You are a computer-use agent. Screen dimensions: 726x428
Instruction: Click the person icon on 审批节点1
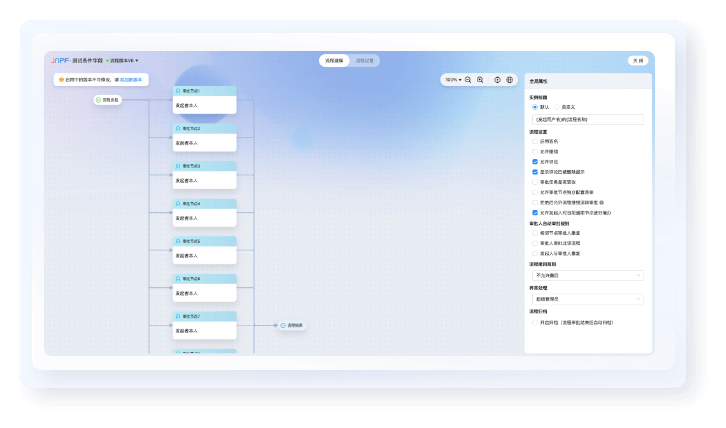(x=178, y=91)
